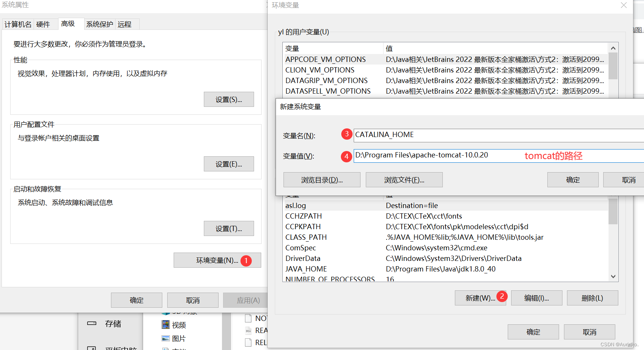Confirm 环境变量 window with 确定
Screen dimensions: 644x350
(533, 332)
